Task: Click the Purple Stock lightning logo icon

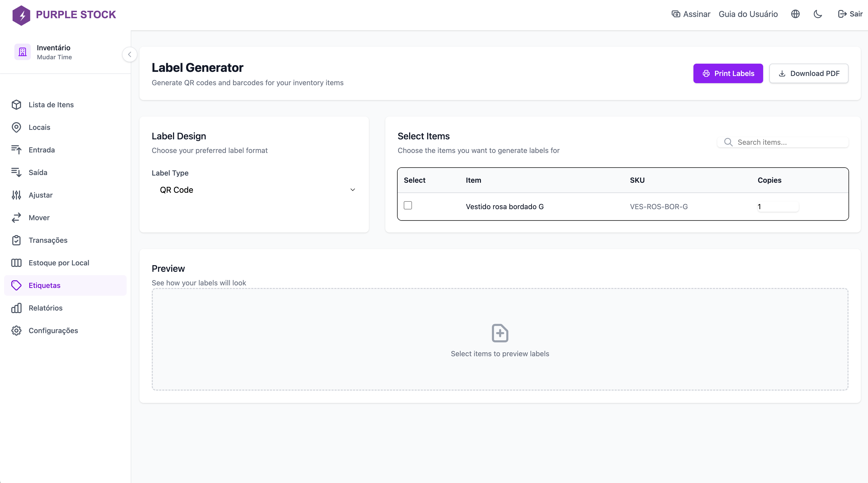Action: [x=22, y=15]
